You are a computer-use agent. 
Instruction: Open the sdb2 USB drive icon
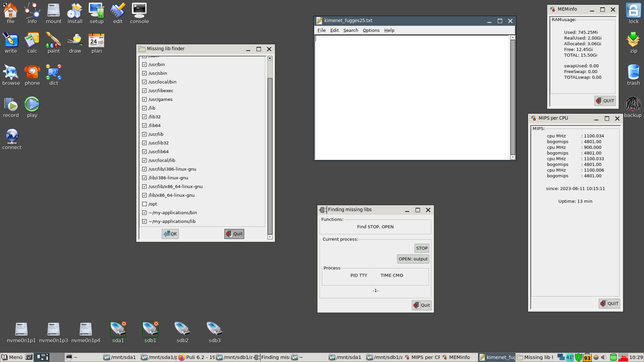pos(182,333)
